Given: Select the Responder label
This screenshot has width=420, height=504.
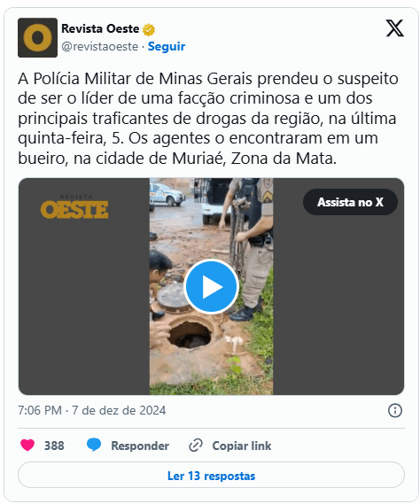Looking at the screenshot, I should click(x=140, y=446).
